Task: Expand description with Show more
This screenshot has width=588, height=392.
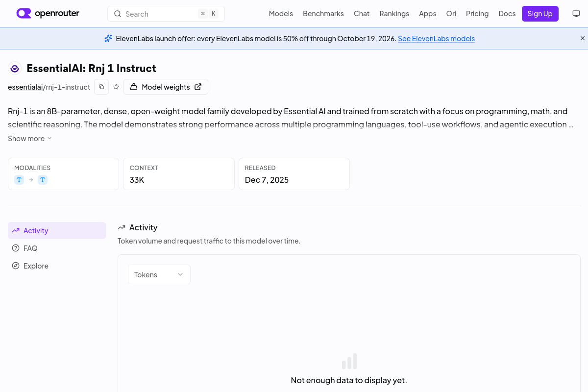Action: pyautogui.click(x=30, y=138)
